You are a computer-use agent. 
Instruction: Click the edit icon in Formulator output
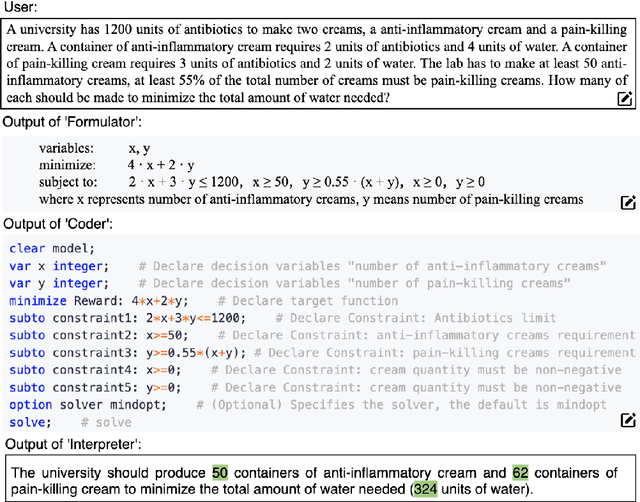tap(628, 203)
